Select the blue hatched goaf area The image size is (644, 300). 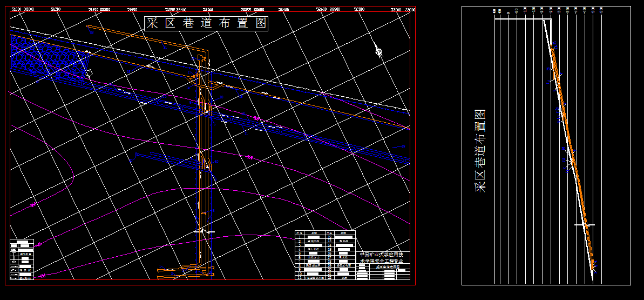click(x=49, y=59)
